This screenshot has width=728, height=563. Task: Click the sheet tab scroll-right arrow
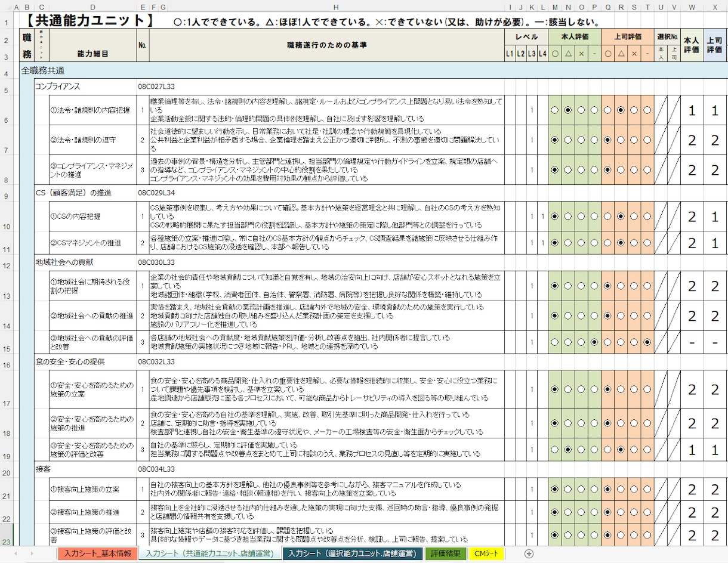pos(32,553)
